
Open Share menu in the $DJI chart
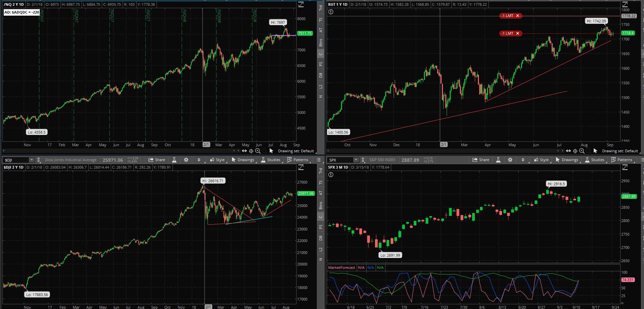pyautogui.click(x=157, y=160)
